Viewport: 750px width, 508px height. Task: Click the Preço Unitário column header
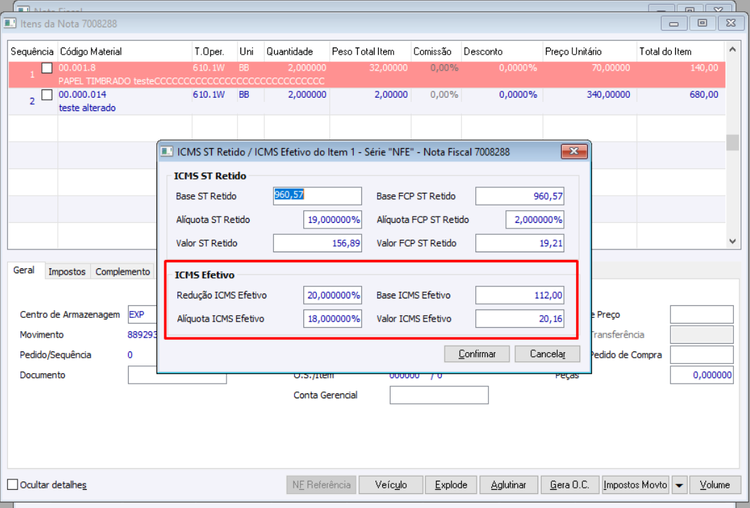(589, 52)
